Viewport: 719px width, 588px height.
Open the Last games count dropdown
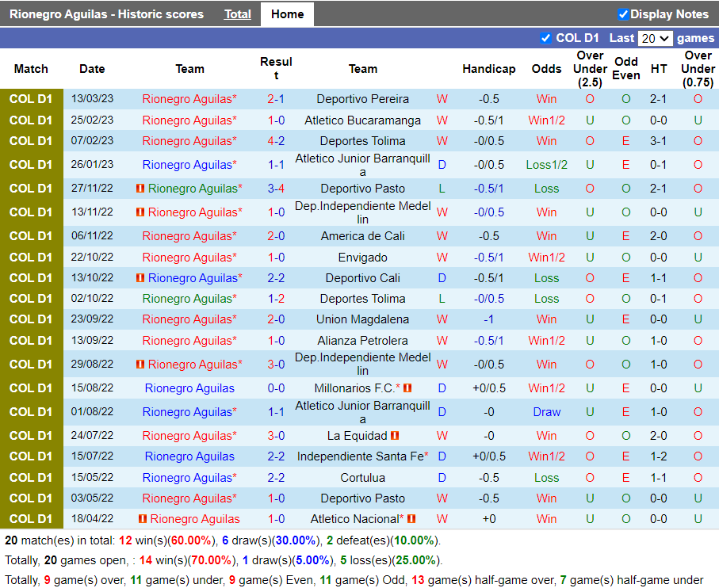pyautogui.click(x=655, y=38)
